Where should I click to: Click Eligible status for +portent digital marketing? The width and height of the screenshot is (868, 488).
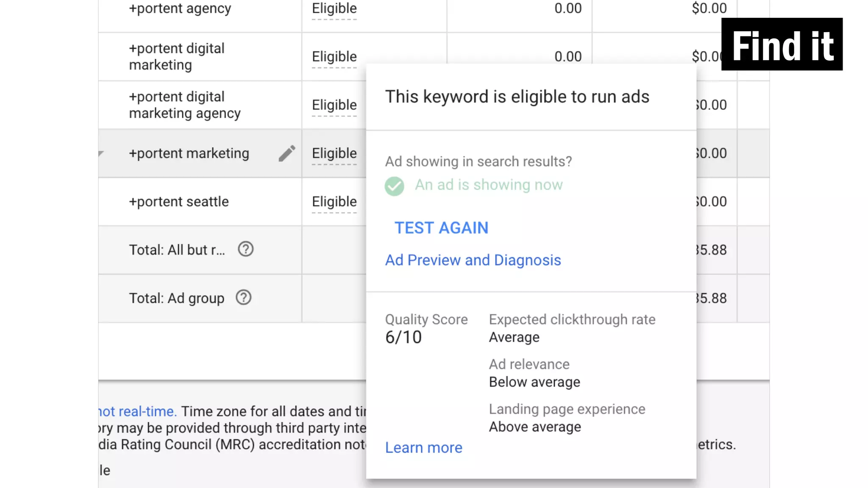click(334, 57)
